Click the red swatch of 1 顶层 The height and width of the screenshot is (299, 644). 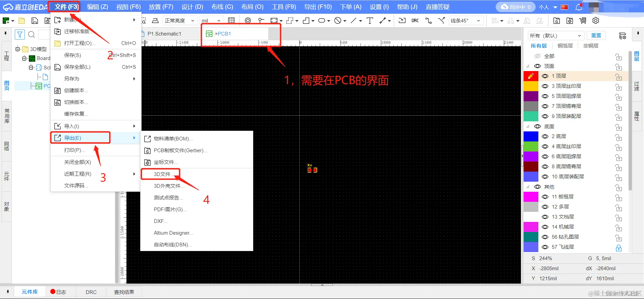click(x=531, y=76)
